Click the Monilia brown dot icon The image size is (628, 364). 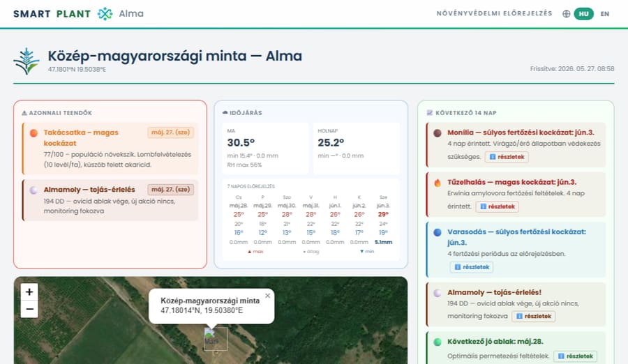click(x=438, y=133)
